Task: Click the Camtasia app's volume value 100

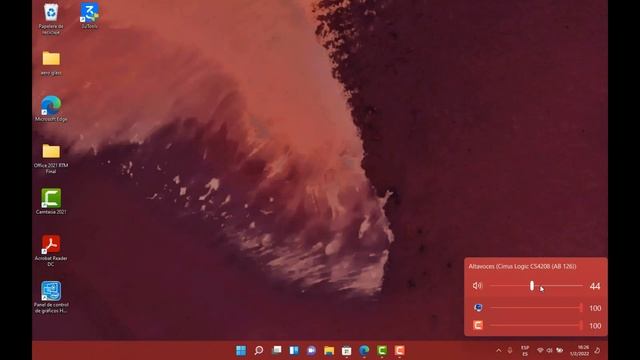Action: coord(595,326)
